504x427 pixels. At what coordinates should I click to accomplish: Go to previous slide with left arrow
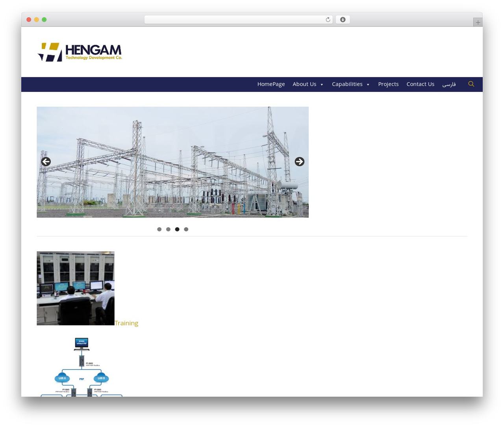pyautogui.click(x=46, y=162)
